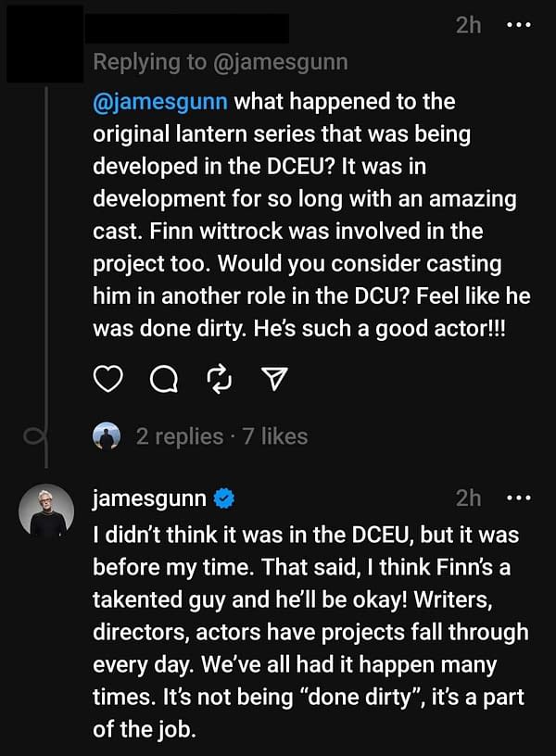
Task: Share the post with paper plane icon
Action: (275, 378)
